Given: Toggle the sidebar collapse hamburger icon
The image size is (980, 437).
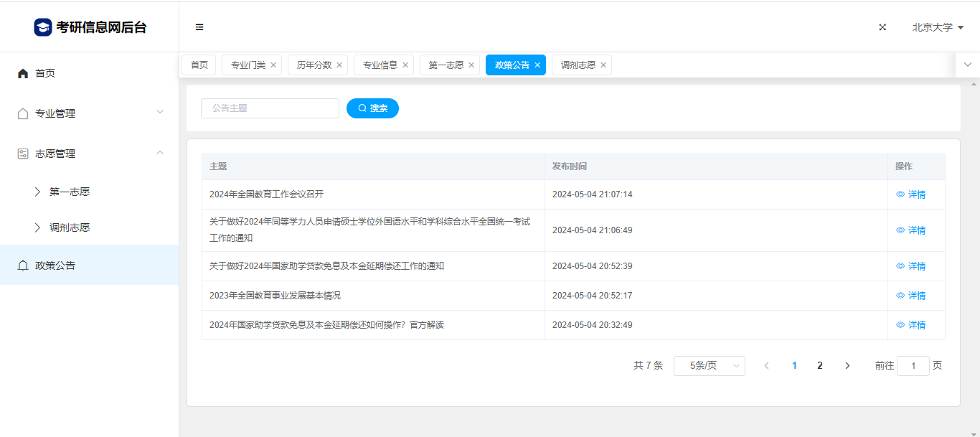Looking at the screenshot, I should point(199,27).
